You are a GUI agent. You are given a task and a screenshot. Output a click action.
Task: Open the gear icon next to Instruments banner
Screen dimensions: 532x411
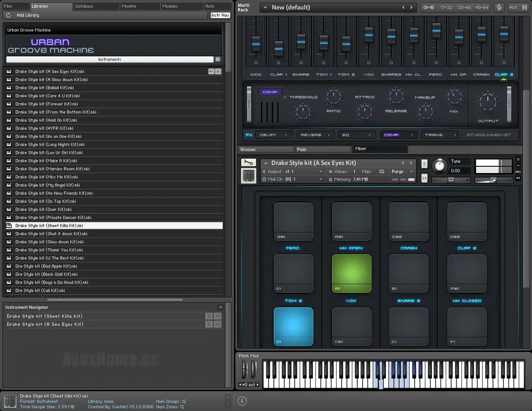[218, 59]
